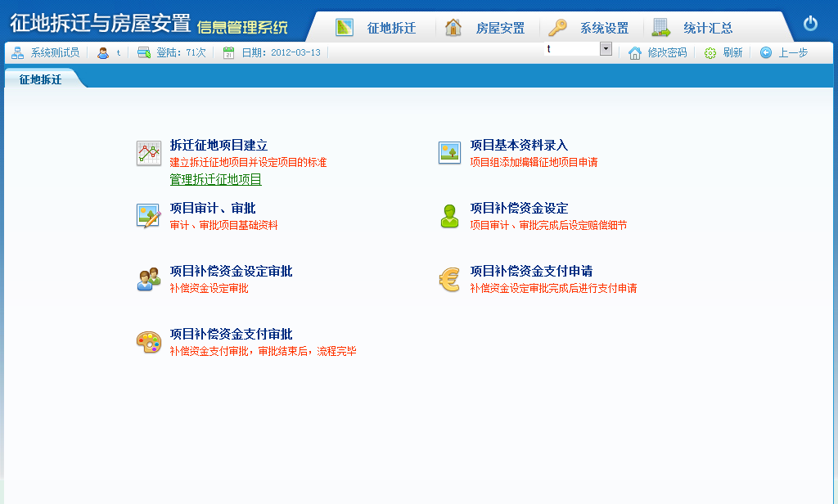Open the 管理拆迁征地项目 link
Screen dimensions: 838x504
coord(215,179)
